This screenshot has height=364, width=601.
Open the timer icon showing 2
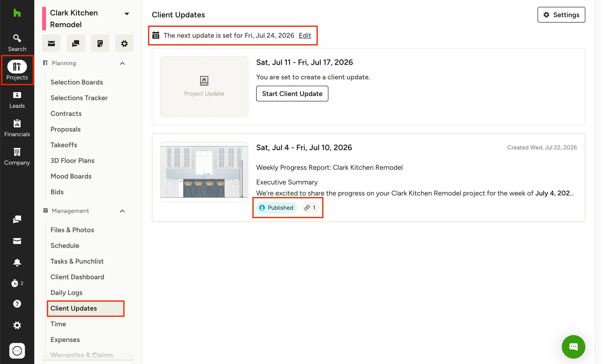click(17, 283)
